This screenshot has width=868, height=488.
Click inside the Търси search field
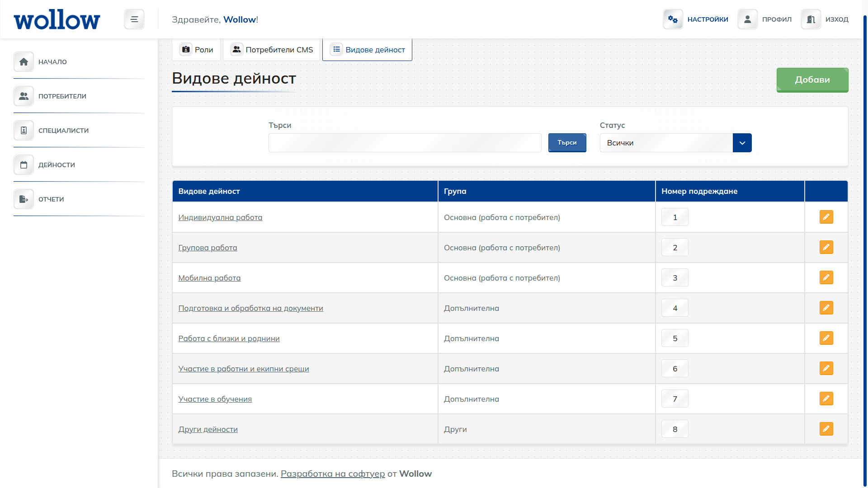coord(405,143)
